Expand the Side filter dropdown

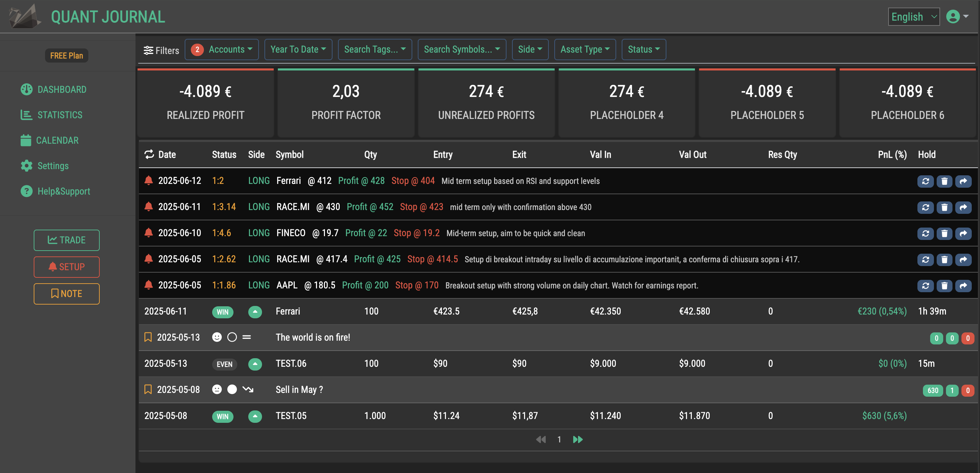point(530,49)
